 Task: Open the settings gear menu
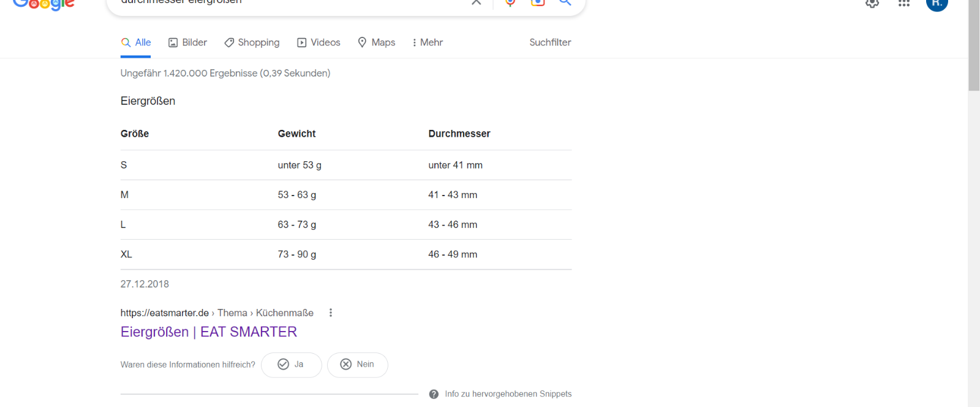pyautogui.click(x=872, y=4)
